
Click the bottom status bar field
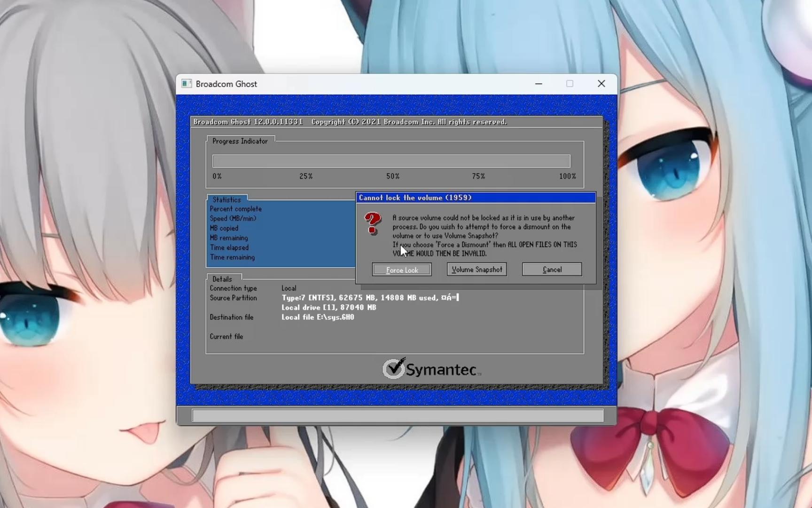click(x=398, y=415)
